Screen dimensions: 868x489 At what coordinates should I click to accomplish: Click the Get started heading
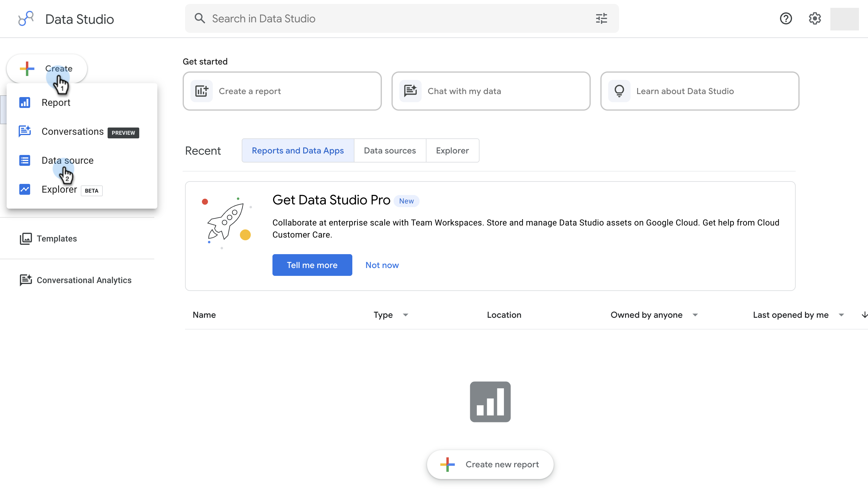pyautogui.click(x=205, y=61)
